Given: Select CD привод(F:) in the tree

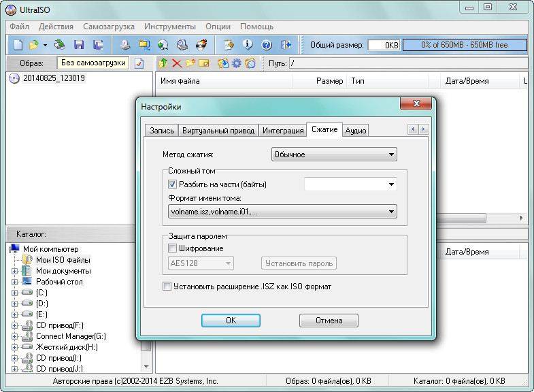Looking at the screenshot, I should tap(60, 325).
